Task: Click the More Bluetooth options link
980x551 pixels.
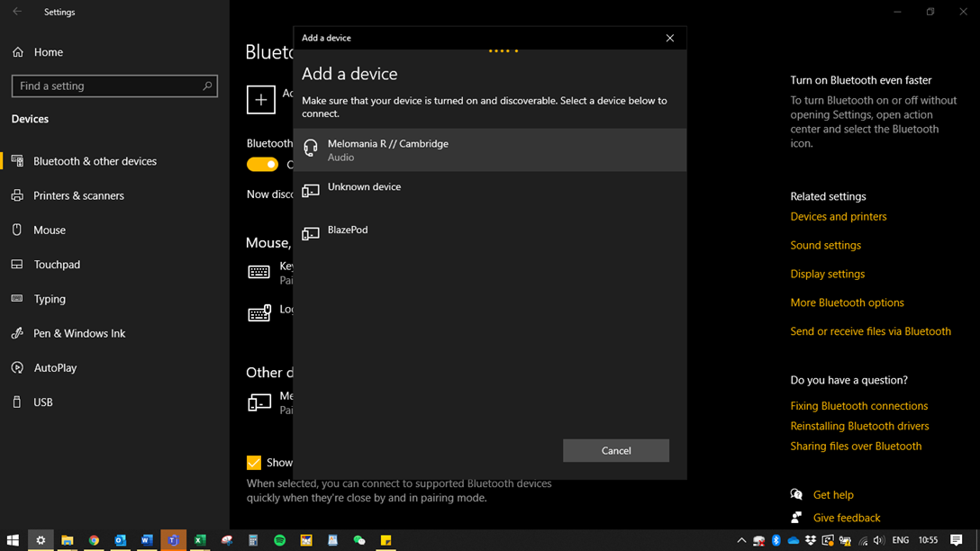Action: click(x=847, y=303)
